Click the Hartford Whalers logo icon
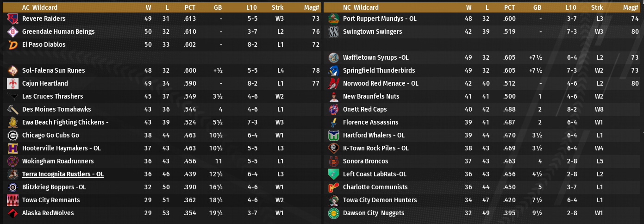Screen dimensions: 644x224 click(333, 135)
